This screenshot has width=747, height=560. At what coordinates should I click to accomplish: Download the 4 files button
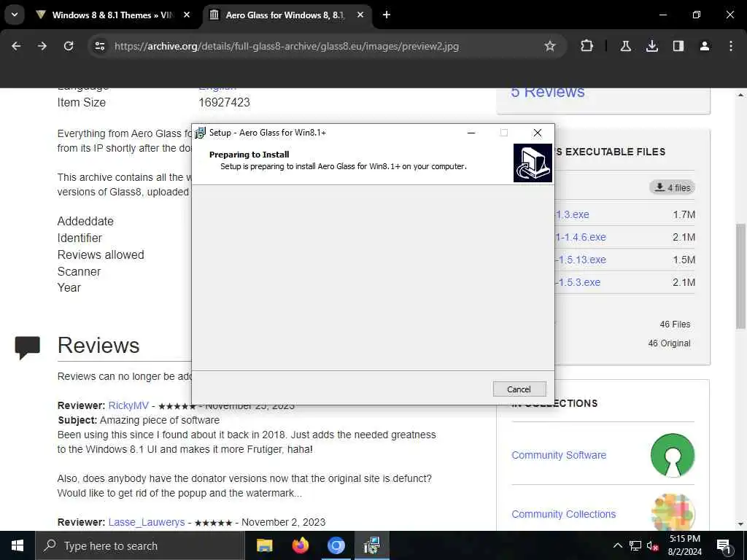(x=672, y=187)
